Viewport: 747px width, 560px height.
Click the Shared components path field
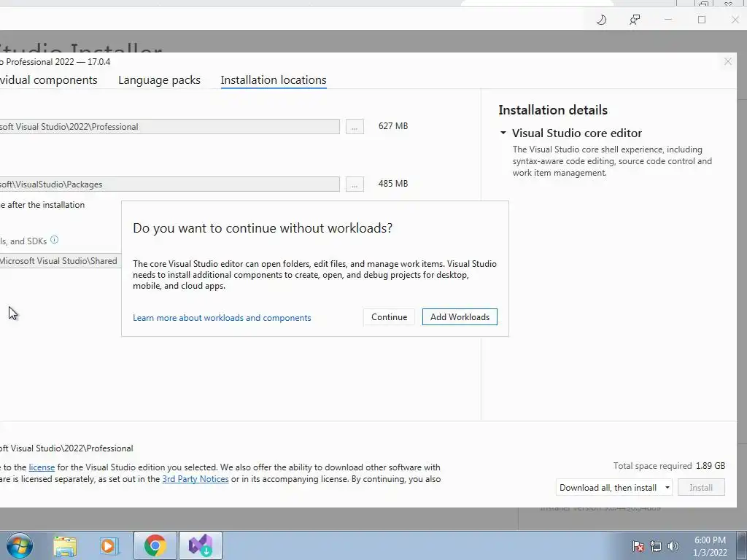(61, 261)
